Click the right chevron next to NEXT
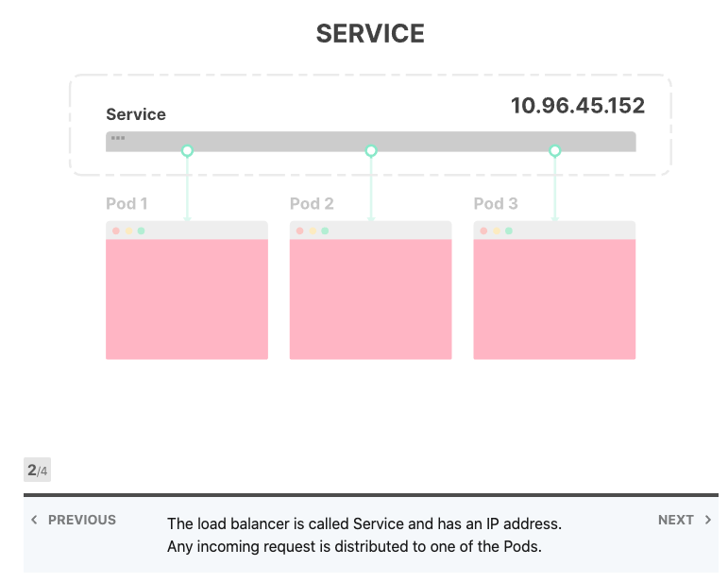Viewport: 728px width, 583px height. point(708,520)
